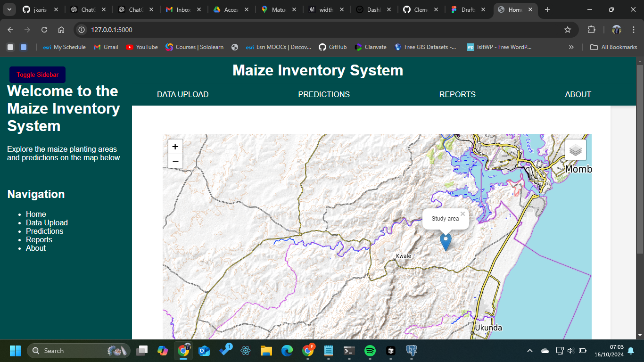Show more bookmarks via the chevron

tap(571, 47)
